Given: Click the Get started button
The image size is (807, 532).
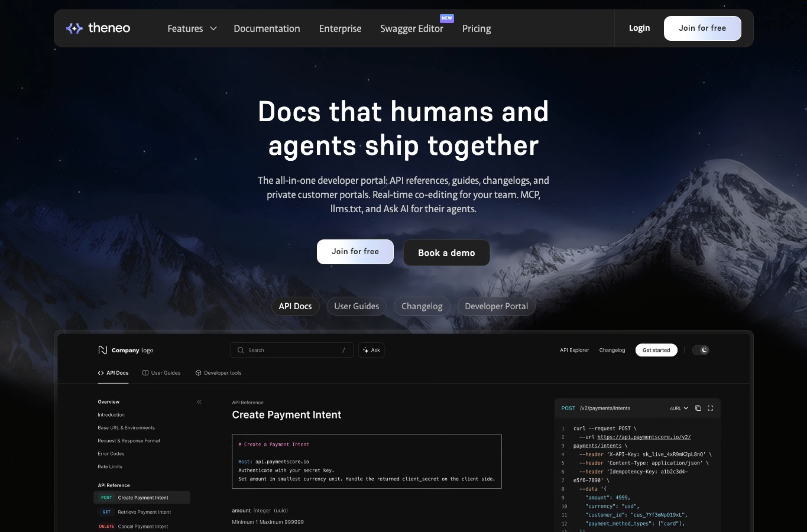Looking at the screenshot, I should click(656, 350).
